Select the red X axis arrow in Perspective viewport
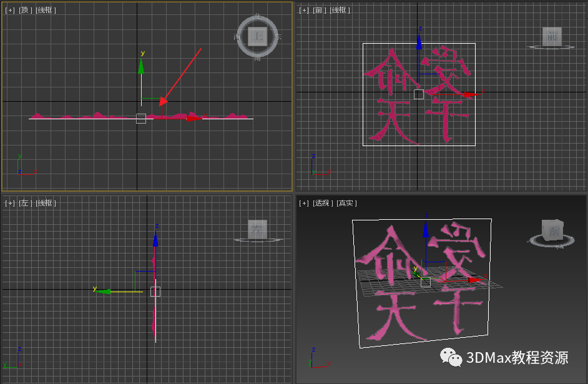The height and width of the screenshot is (384, 588). (476, 280)
